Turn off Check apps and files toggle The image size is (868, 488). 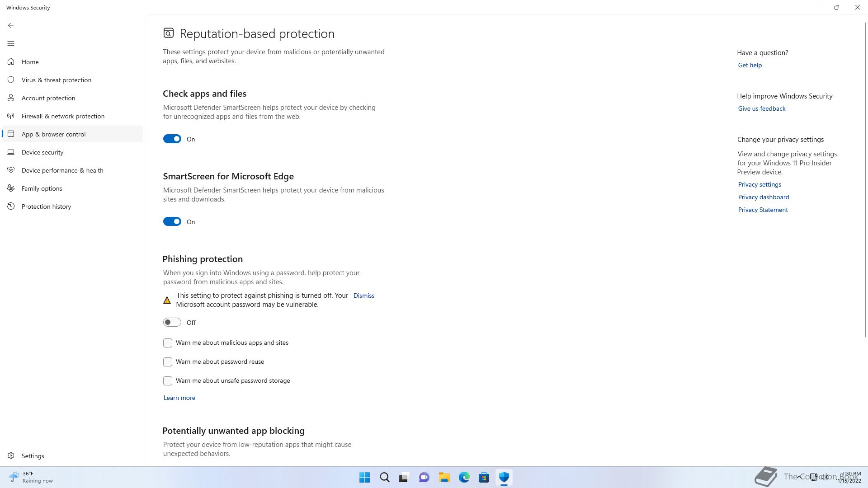[172, 139]
